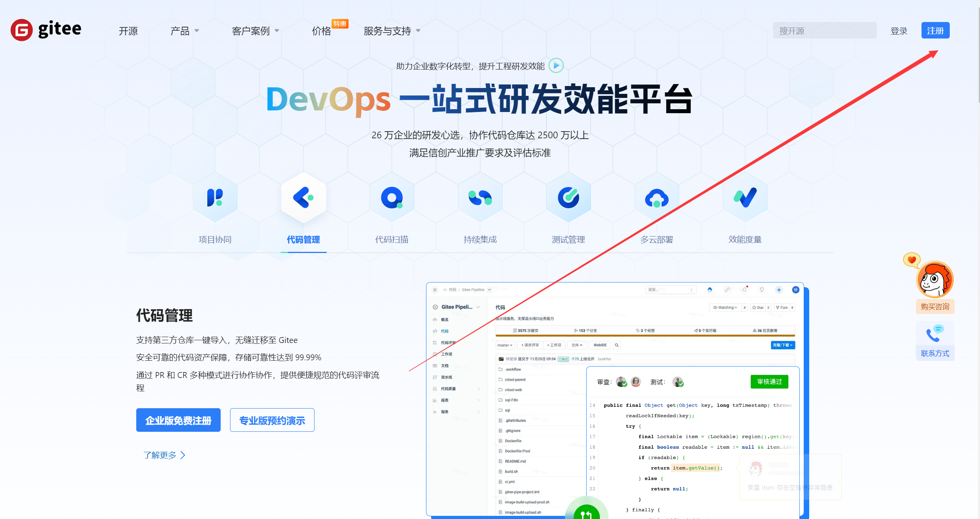Viewport: 980px width, 519px height.
Task: Click the Fork button in demo
Action: (x=782, y=308)
